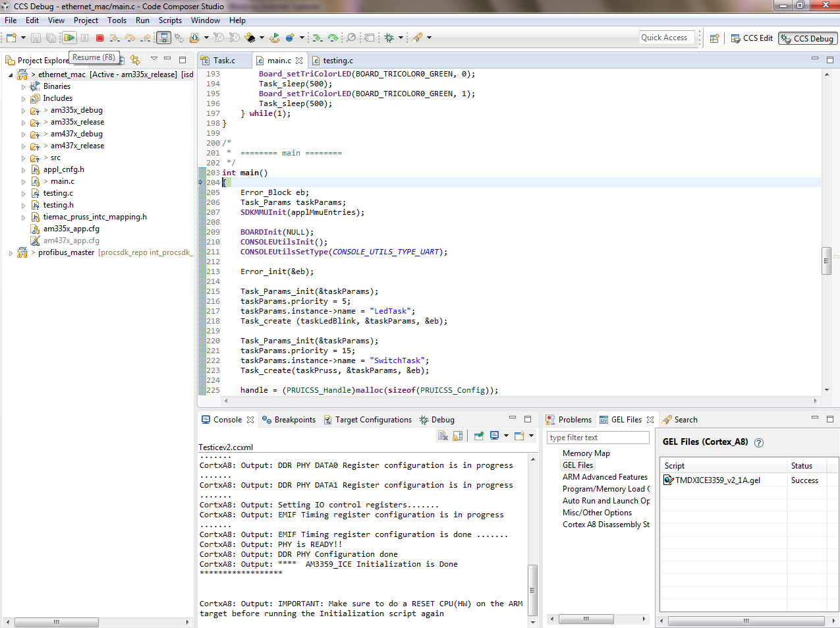Click the Step Into arrow icon
Screen dimensions: 840x628
coord(115,38)
